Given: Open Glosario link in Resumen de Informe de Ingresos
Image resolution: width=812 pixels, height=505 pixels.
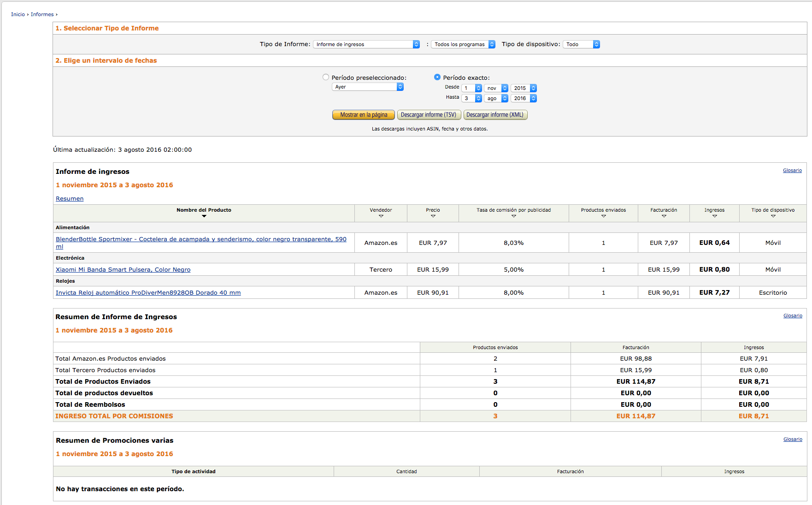Looking at the screenshot, I should tap(793, 316).
